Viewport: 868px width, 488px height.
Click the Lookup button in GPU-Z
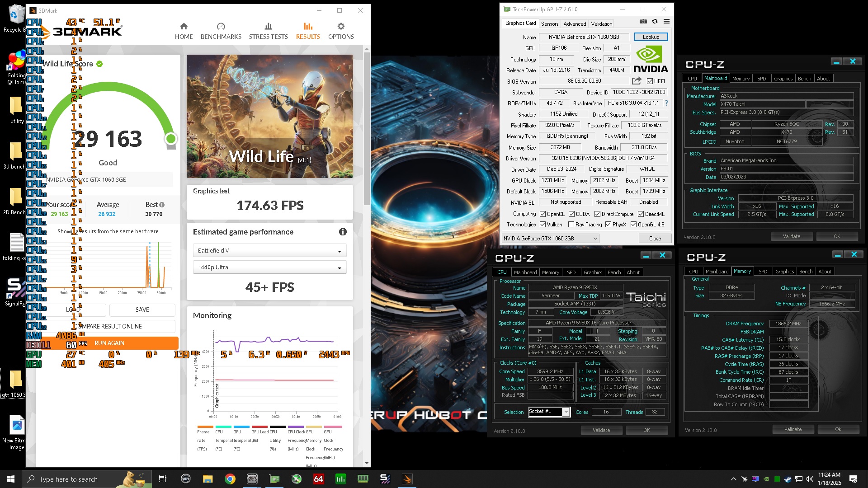click(651, 37)
